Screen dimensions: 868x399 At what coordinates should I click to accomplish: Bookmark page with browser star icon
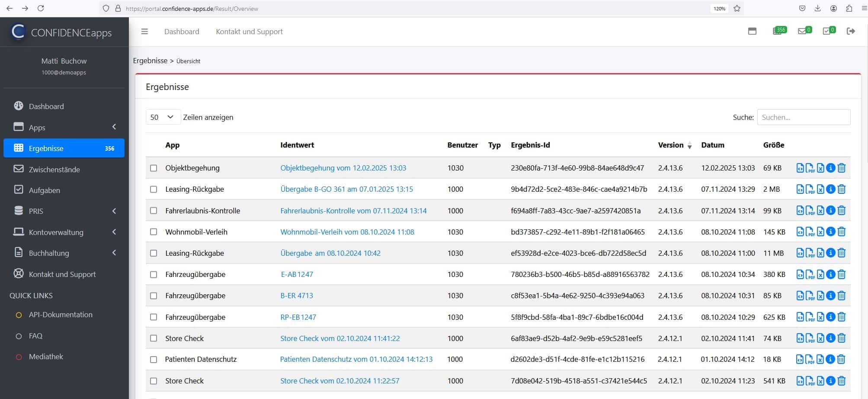(x=737, y=8)
